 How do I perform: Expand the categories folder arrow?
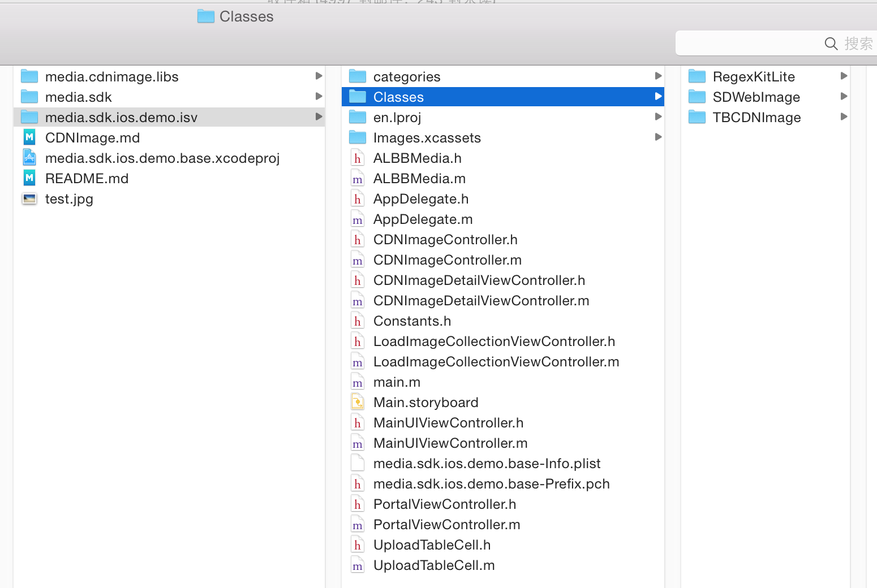[x=658, y=76]
